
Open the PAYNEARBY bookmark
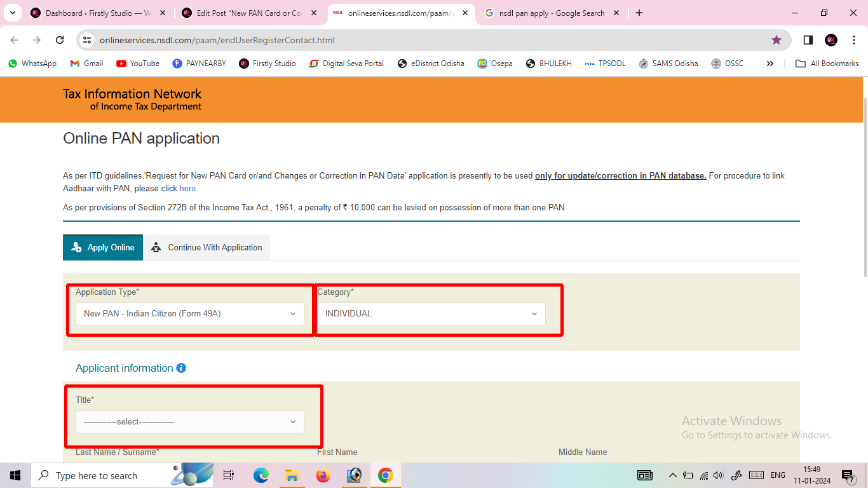click(199, 63)
